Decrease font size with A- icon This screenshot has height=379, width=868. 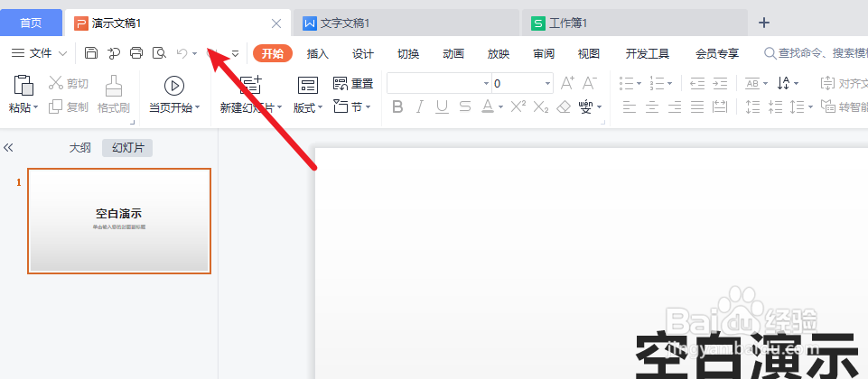pyautogui.click(x=590, y=84)
